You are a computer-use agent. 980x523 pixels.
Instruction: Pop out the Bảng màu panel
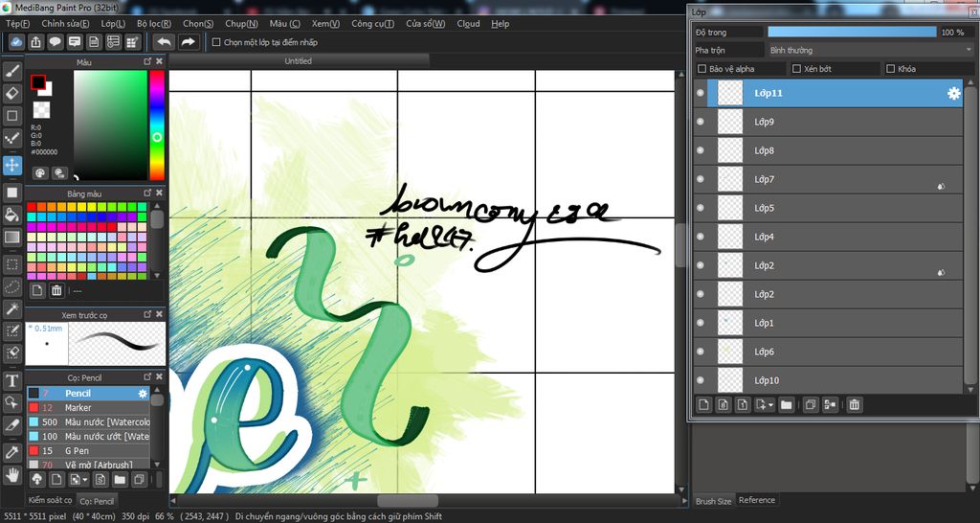pos(147,193)
